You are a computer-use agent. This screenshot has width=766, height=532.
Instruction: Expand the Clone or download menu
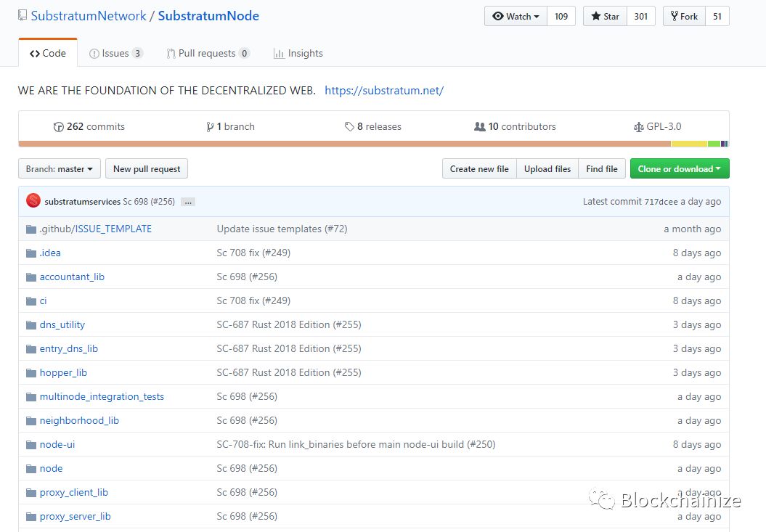(x=679, y=169)
